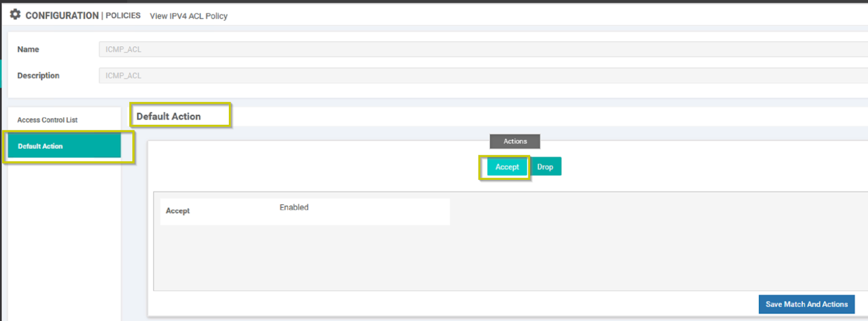Click the Name field label
Screen dimensions: 868x321
click(28, 49)
